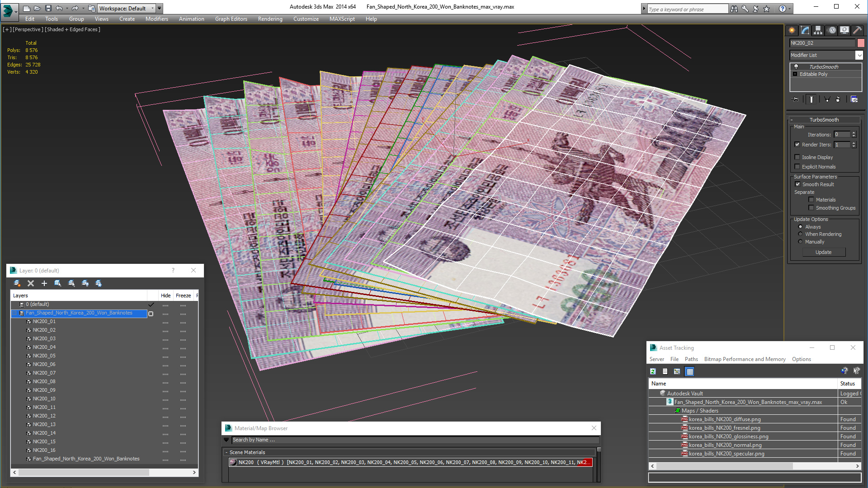Screen dimensions: 868x488
Task: Click Layer panel horizontal scrollbar
Action: (x=104, y=472)
